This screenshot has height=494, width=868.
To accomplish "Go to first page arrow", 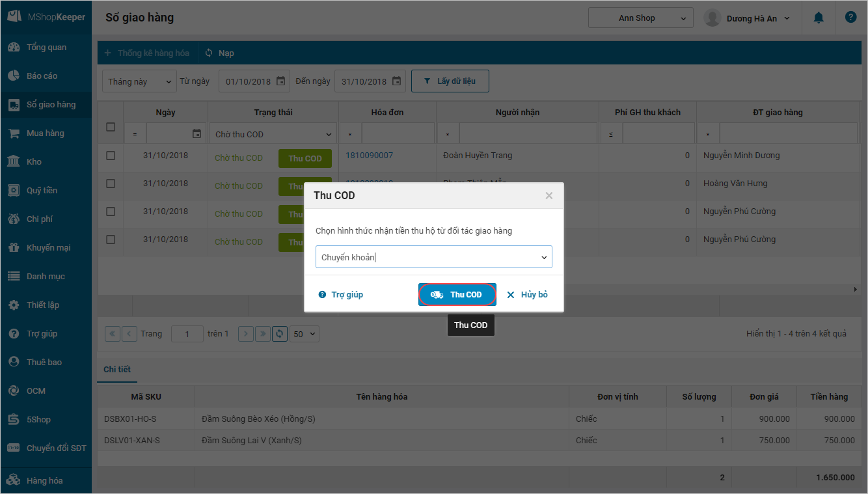I will (113, 334).
